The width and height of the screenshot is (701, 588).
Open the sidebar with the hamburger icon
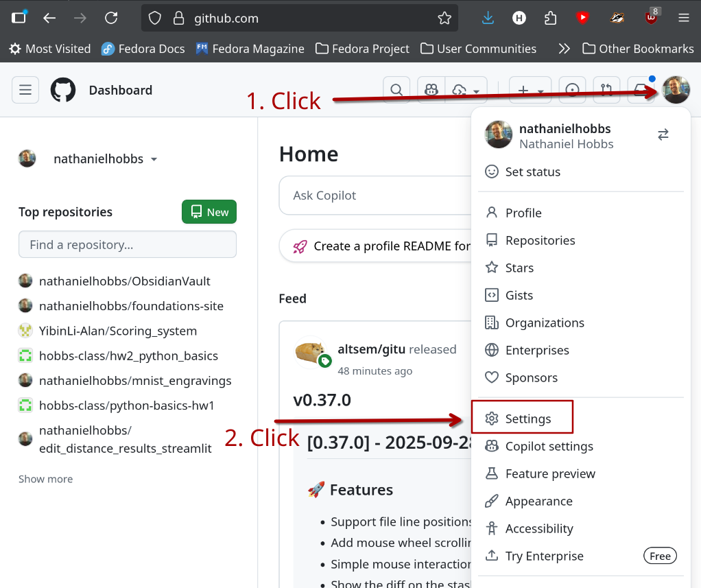[x=25, y=90]
